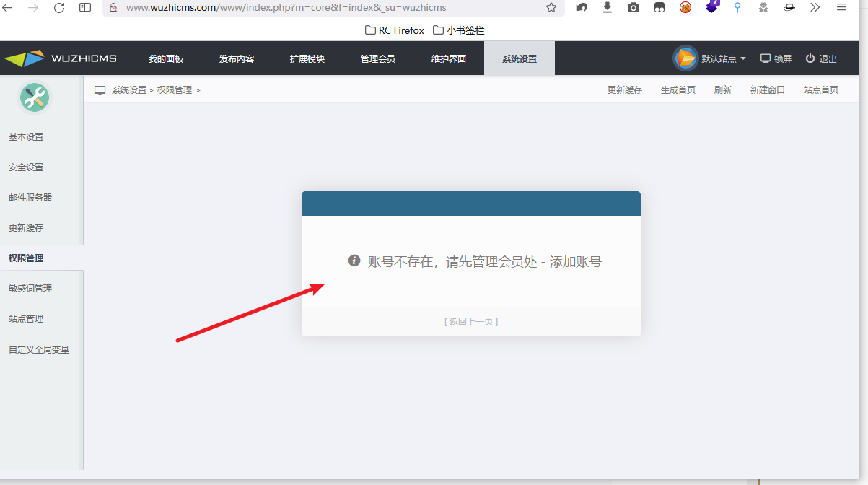
Task: Go back with the browser back arrow
Action: point(9,7)
